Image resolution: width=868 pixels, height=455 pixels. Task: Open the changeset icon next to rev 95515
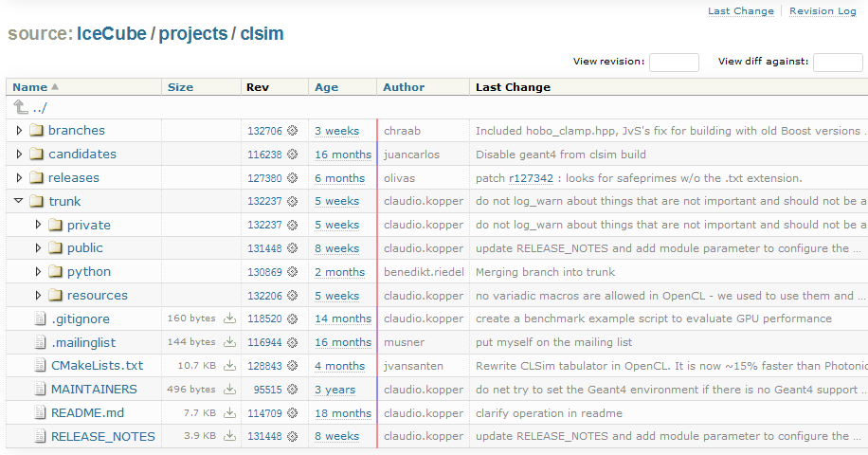point(293,390)
